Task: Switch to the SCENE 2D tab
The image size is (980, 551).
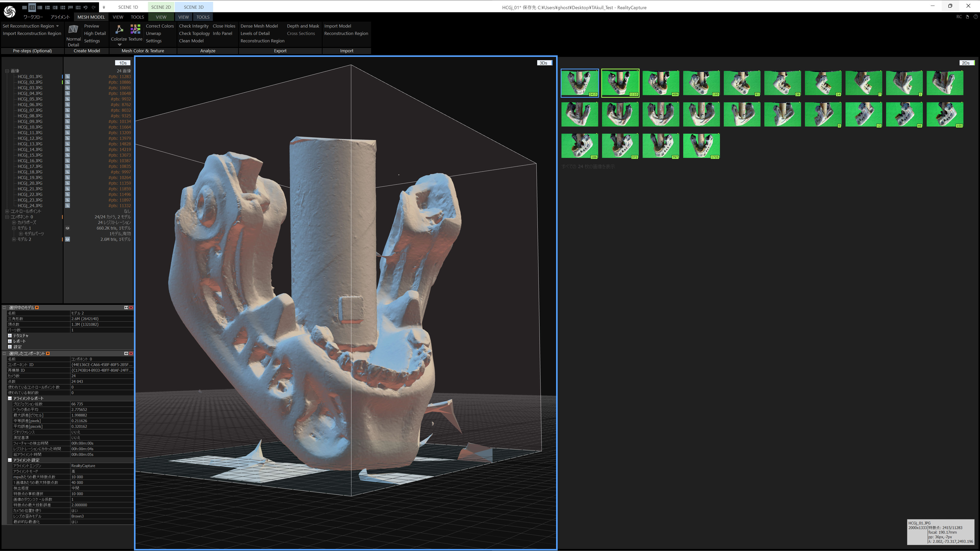Action: click(x=161, y=7)
